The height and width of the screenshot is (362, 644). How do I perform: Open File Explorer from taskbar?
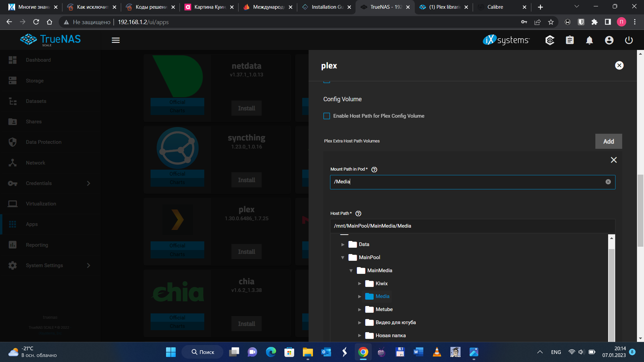pos(308,352)
